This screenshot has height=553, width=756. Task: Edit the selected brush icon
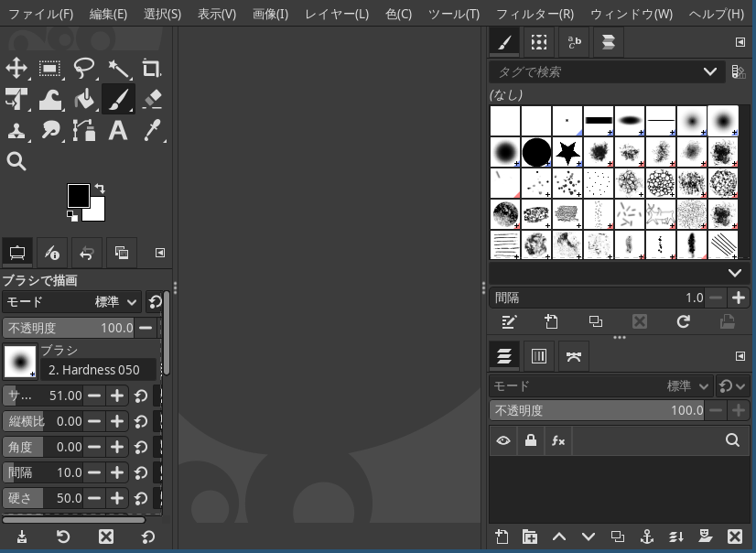tap(509, 321)
